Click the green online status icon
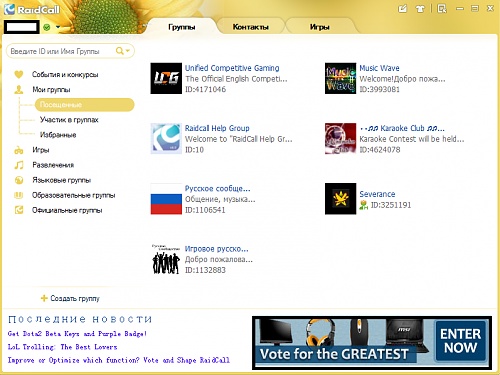Image resolution: width=500 pixels, height=375 pixels. pos(47,27)
